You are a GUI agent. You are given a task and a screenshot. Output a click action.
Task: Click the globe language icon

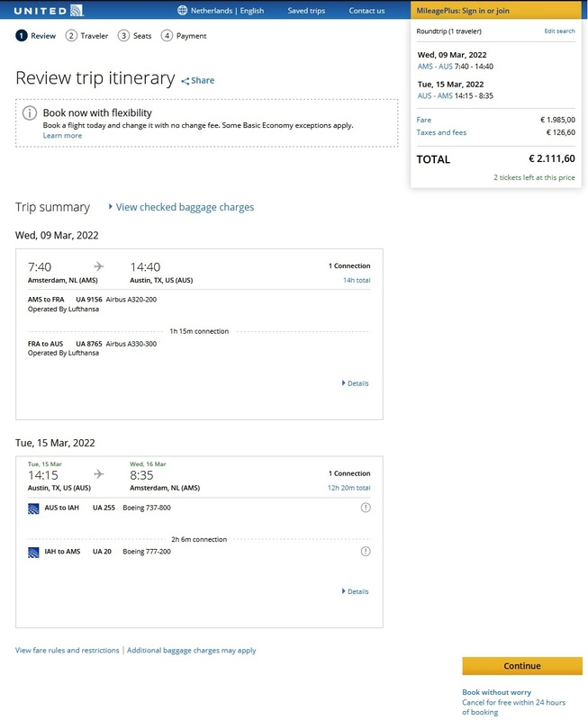tap(183, 11)
